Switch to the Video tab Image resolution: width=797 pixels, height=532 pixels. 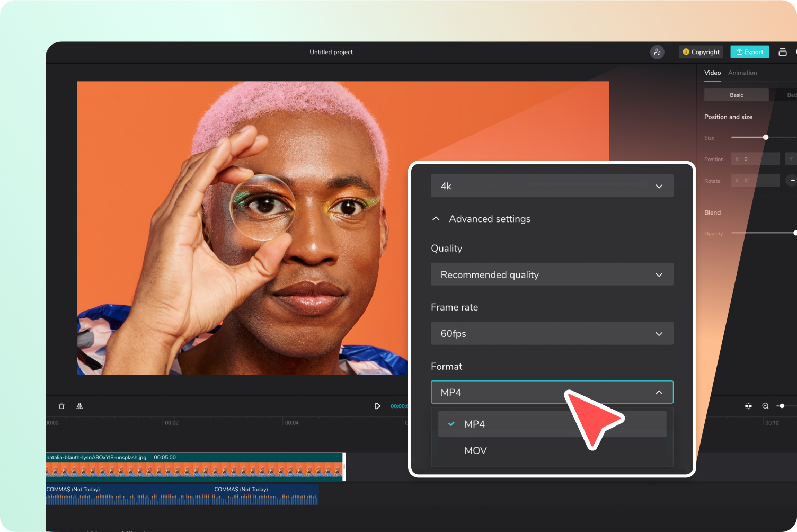click(712, 73)
